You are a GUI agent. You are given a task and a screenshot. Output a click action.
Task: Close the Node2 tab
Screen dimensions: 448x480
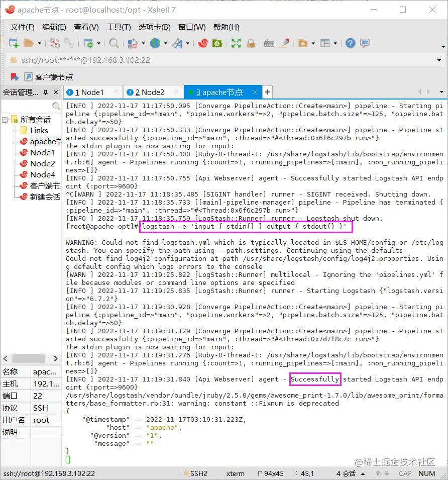(176, 92)
